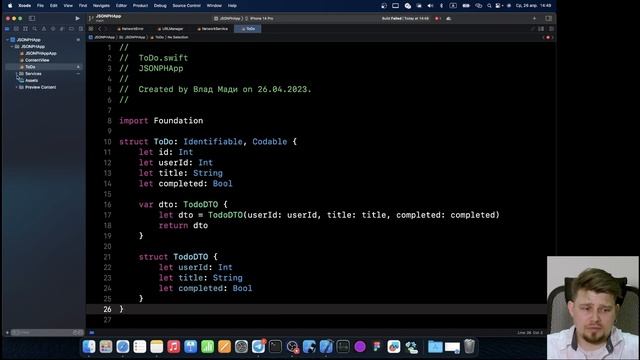Collapse the JSONPHApp project root
The width and height of the screenshot is (640, 360).
tap(7, 40)
